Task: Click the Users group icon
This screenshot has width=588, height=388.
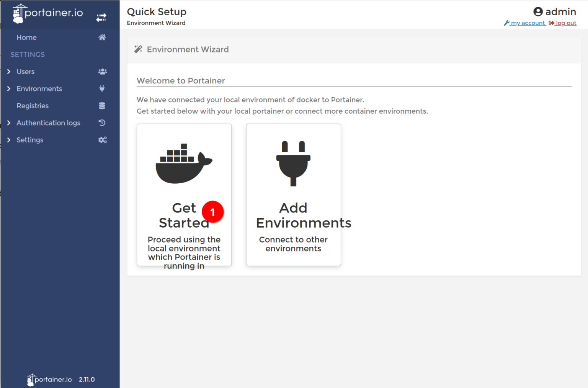Action: pyautogui.click(x=102, y=72)
